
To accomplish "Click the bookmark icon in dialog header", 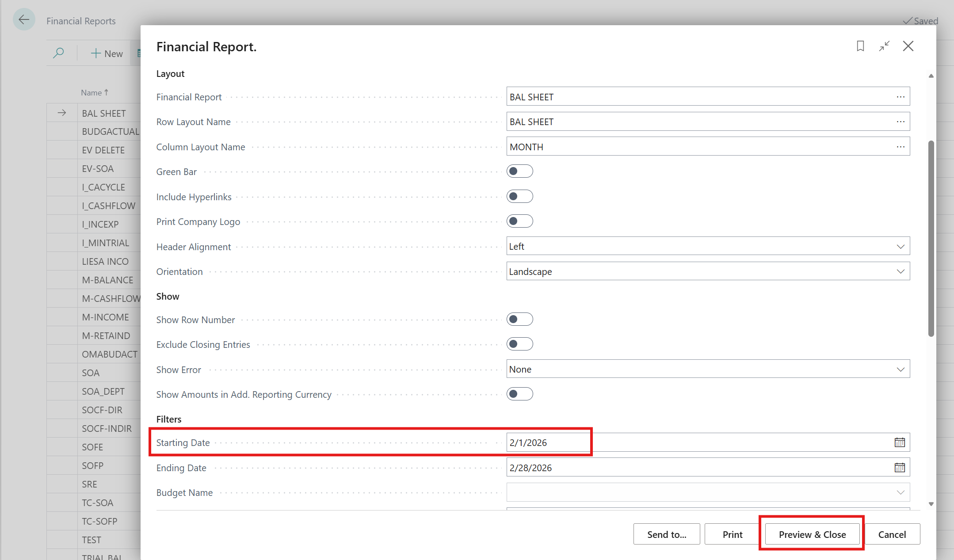I will (860, 46).
